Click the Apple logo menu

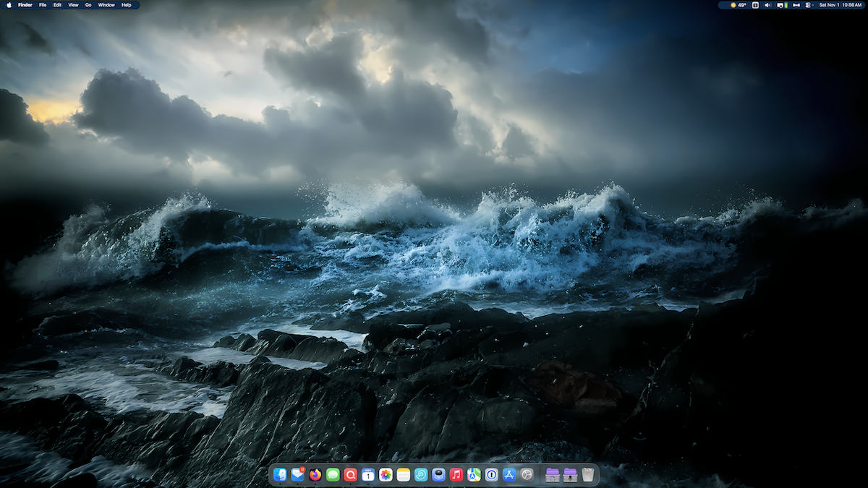pyautogui.click(x=8, y=4)
